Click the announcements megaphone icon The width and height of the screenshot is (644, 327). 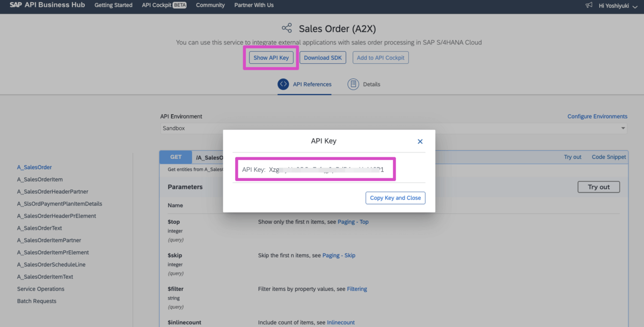click(589, 5)
